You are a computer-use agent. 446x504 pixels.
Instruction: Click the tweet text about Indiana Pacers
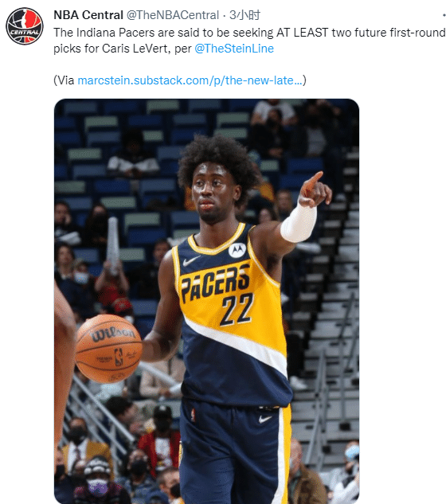coord(249,41)
